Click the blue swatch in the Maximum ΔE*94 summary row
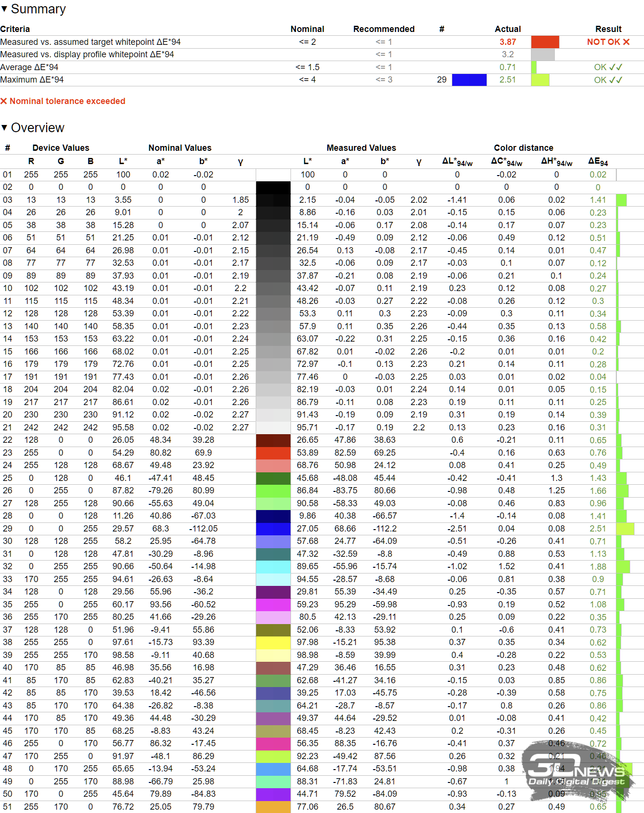 469,80
